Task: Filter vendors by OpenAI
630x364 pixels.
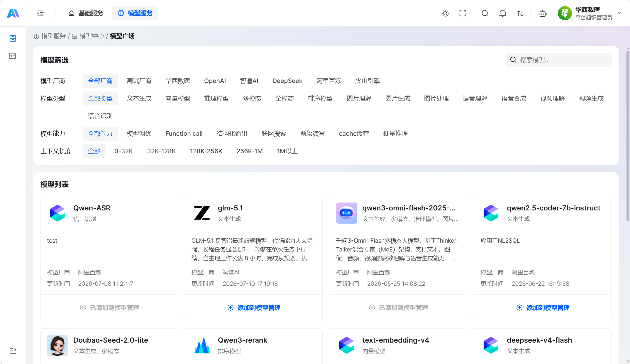Action: (x=215, y=81)
